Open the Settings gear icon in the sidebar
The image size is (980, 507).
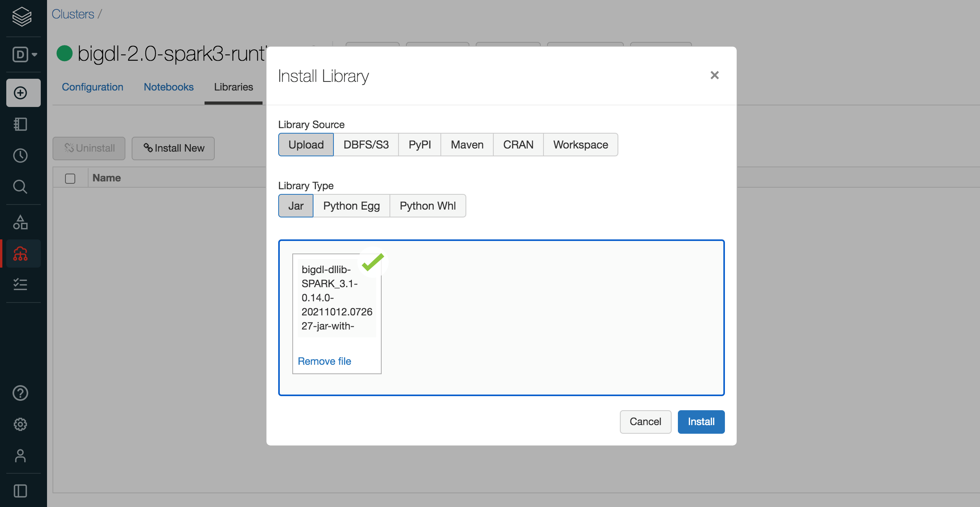pyautogui.click(x=20, y=424)
